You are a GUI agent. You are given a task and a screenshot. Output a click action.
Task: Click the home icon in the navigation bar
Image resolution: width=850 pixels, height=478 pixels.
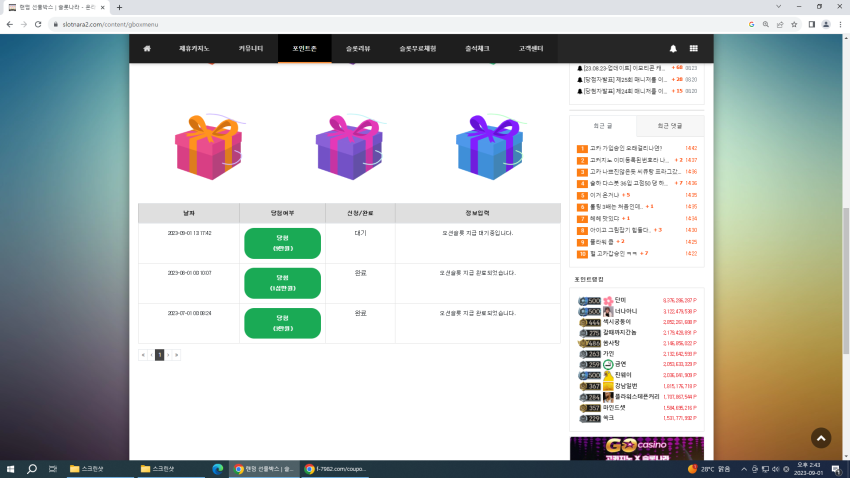[x=147, y=48]
